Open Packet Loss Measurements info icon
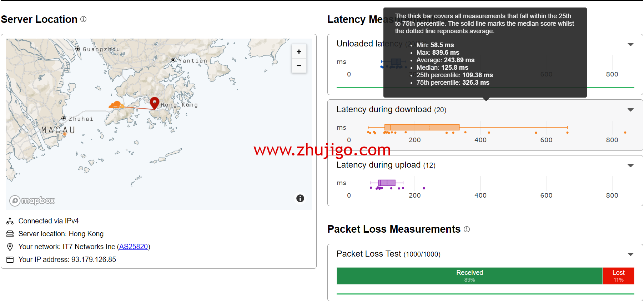644x302 pixels. (467, 229)
